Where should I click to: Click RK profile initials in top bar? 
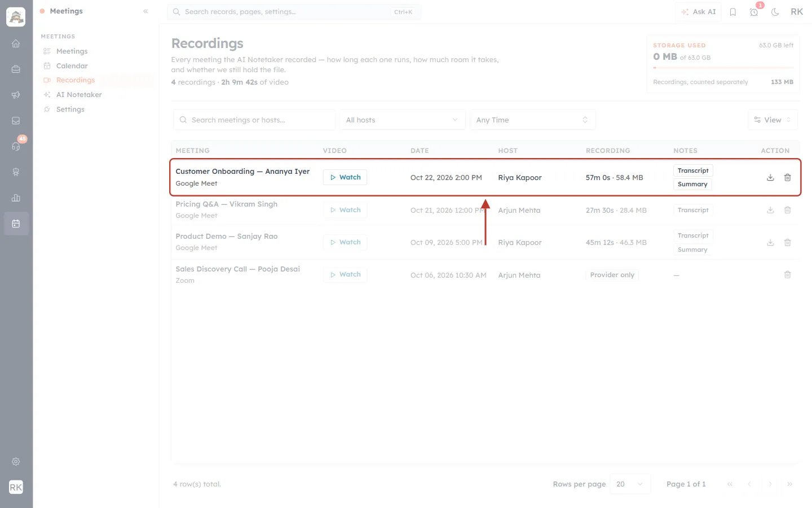(x=797, y=12)
